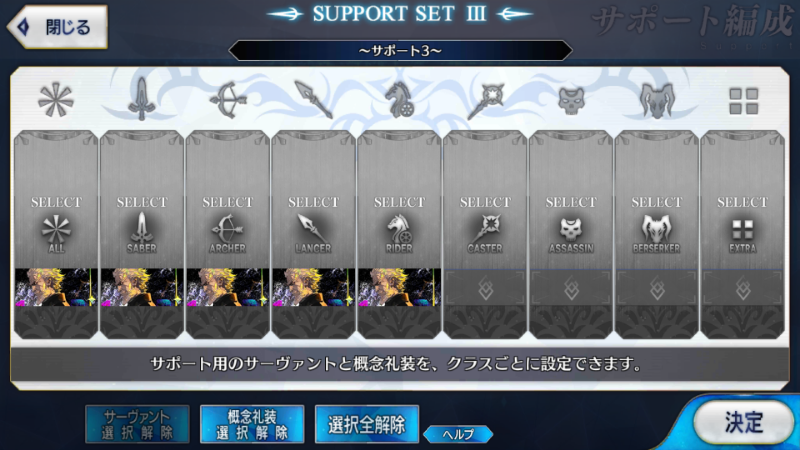The height and width of the screenshot is (450, 800).
Task: Click the 閉じる back button
Action: [57, 27]
